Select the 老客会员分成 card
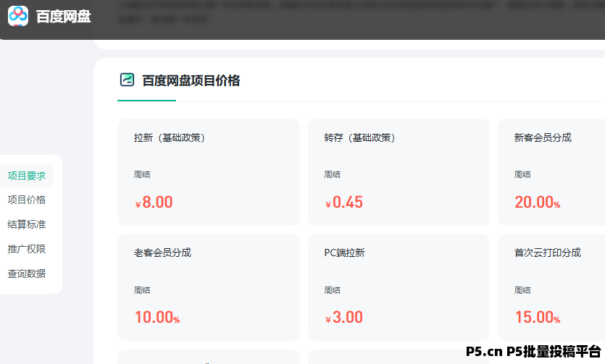 208,287
